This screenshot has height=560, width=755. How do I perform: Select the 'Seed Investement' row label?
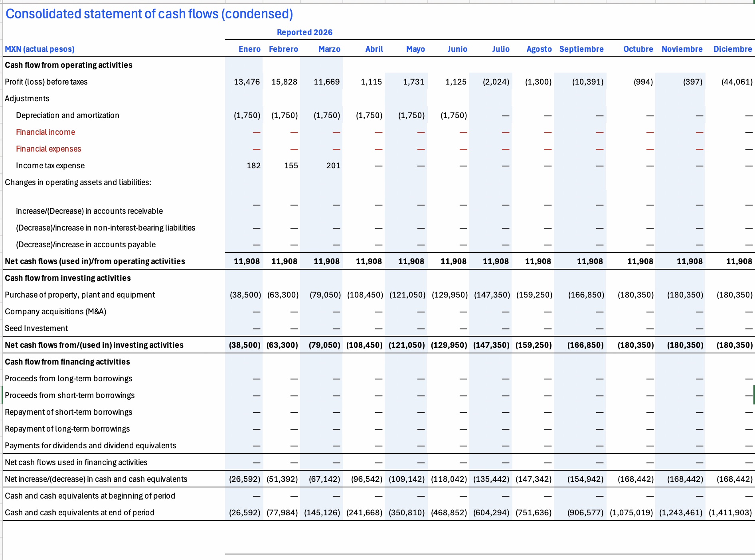click(36, 328)
